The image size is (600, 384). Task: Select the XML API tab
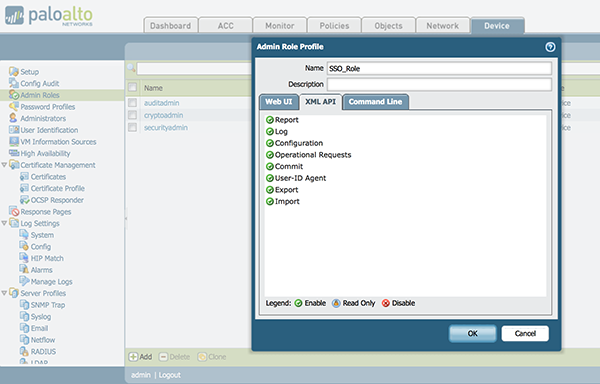(320, 102)
